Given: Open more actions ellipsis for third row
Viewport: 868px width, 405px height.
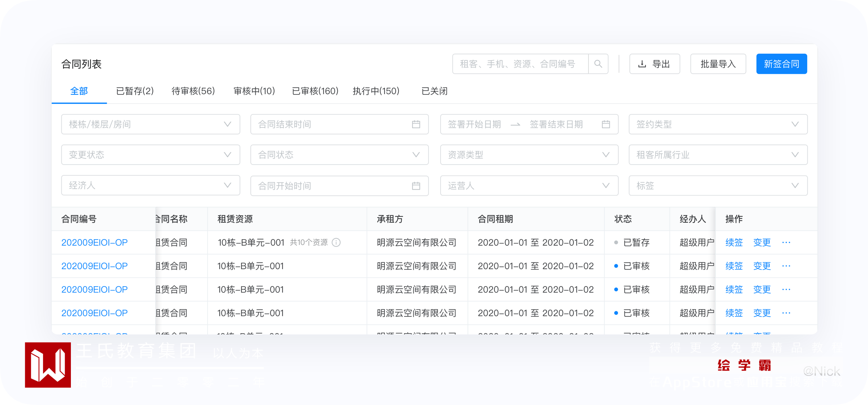Looking at the screenshot, I should click(786, 290).
